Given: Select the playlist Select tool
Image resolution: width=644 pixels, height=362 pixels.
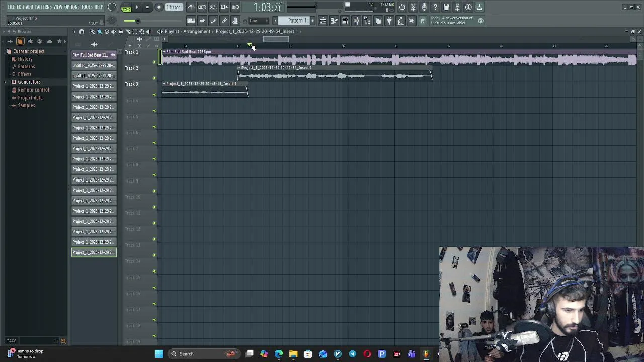Looking at the screenshot, I should (135, 32).
